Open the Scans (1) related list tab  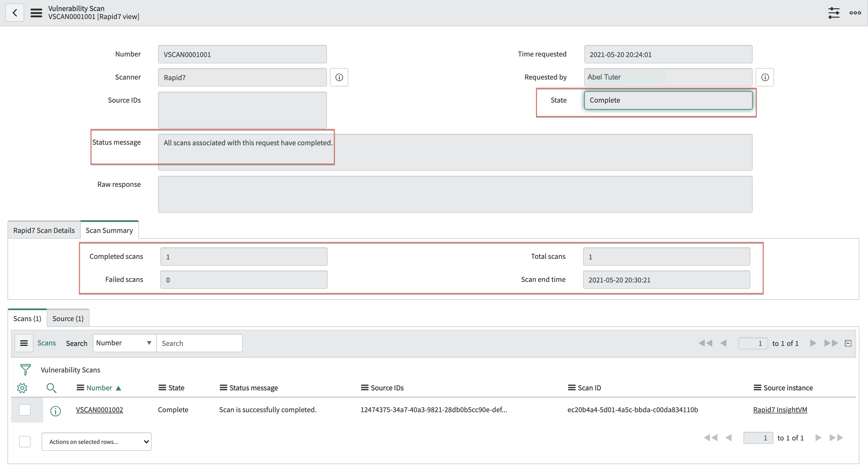point(27,319)
